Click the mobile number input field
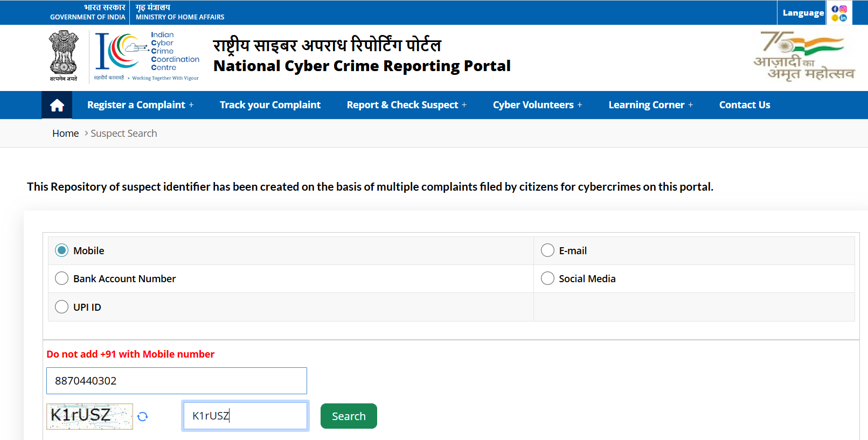The image size is (868, 440). (177, 381)
